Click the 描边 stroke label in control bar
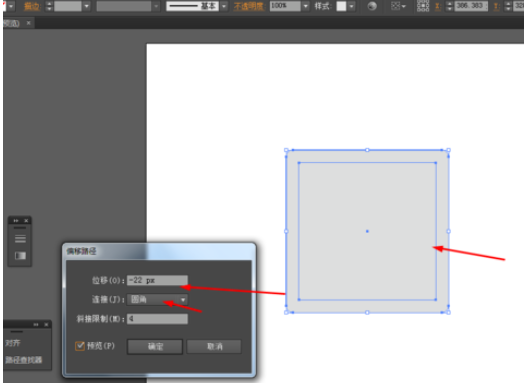 point(32,6)
